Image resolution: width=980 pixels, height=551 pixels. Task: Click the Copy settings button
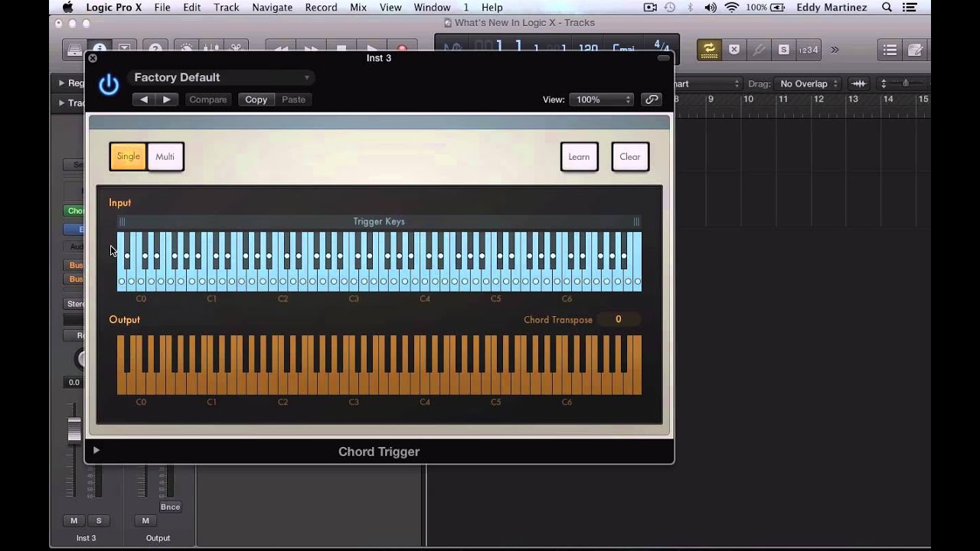(256, 99)
